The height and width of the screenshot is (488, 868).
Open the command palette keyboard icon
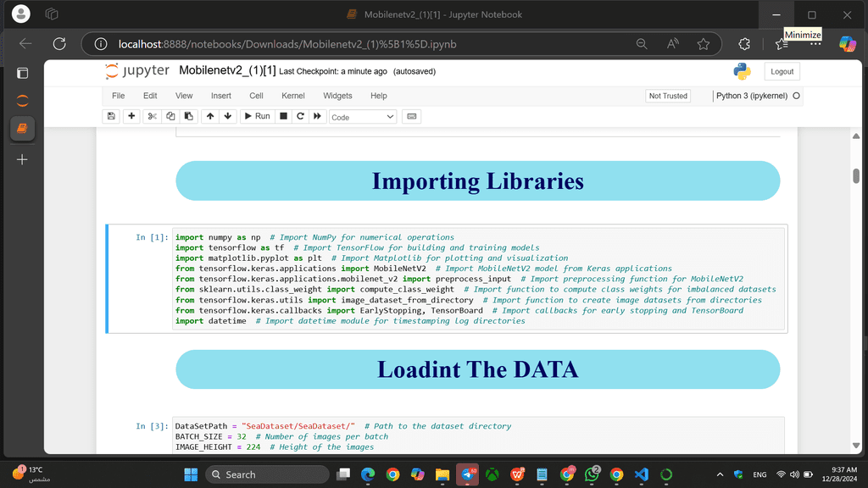[x=411, y=116]
